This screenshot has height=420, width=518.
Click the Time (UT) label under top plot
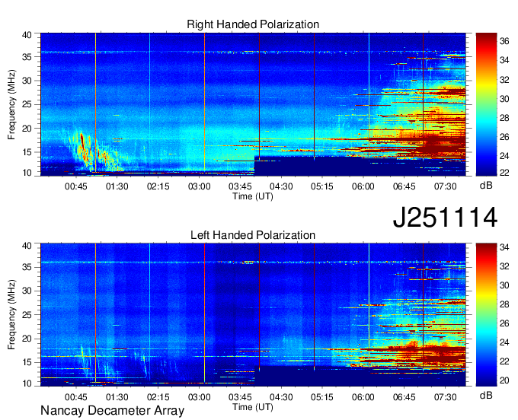point(253,196)
